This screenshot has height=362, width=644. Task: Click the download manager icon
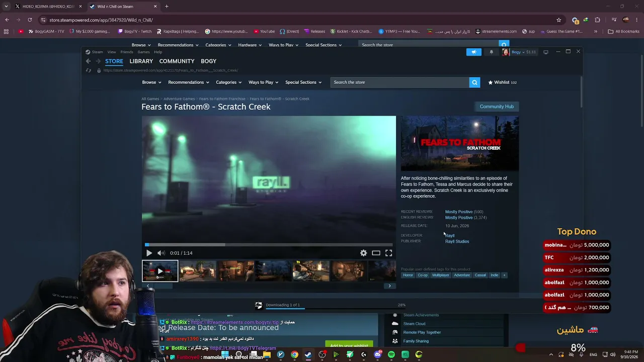[x=259, y=305]
